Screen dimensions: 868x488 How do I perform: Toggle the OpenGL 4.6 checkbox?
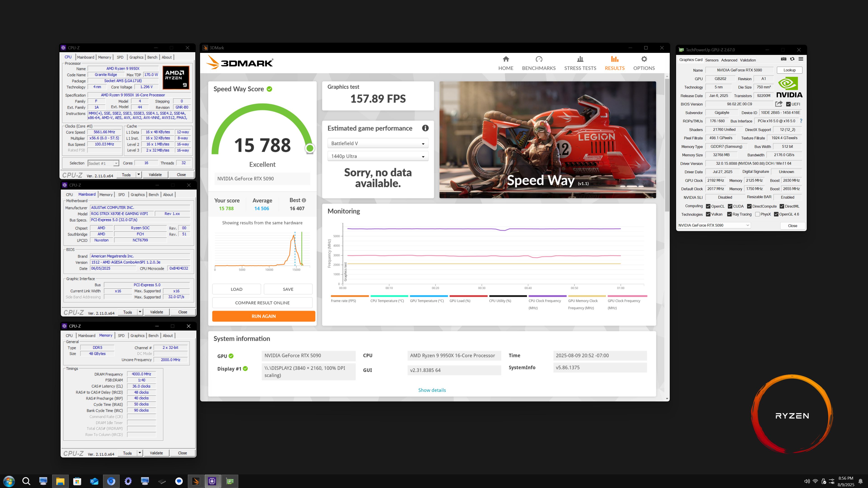coord(776,214)
